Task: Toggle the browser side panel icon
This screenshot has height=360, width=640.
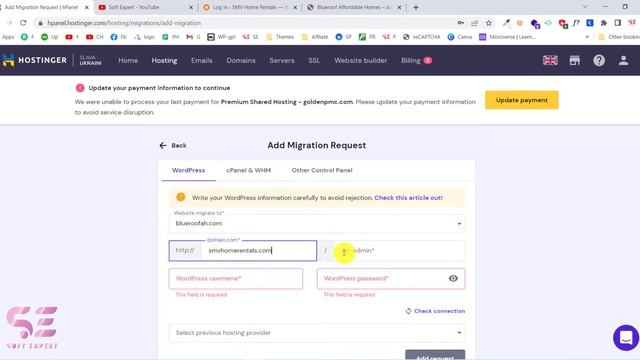Action: point(618,23)
